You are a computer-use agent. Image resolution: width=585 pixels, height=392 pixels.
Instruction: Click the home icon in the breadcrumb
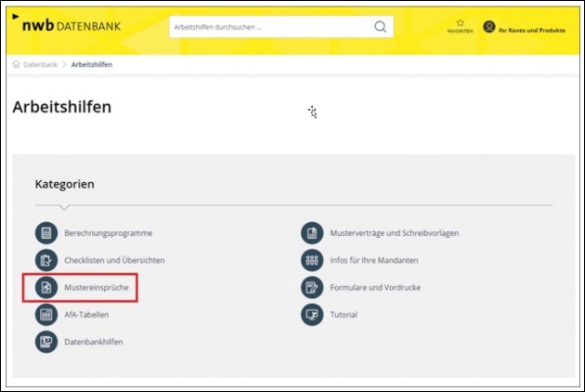coord(17,64)
